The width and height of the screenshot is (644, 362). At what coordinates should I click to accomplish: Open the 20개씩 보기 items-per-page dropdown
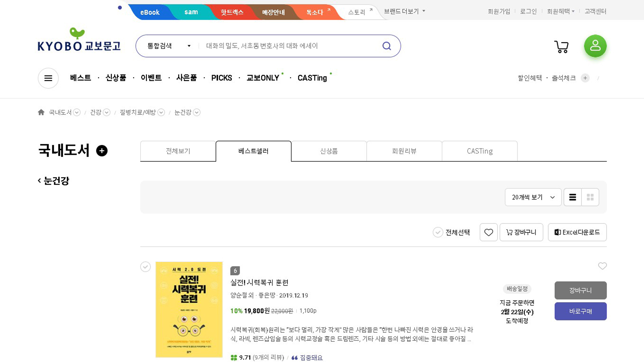[533, 197]
